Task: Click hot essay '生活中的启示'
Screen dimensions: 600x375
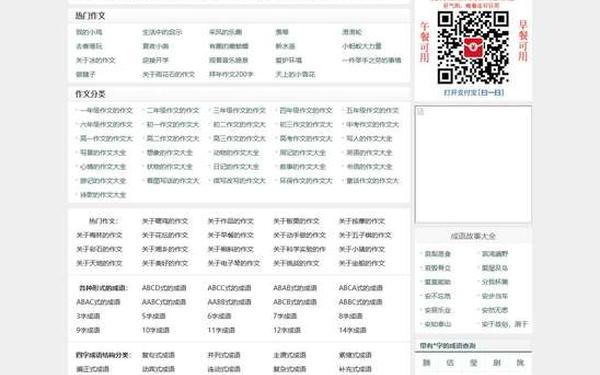Action: point(162,32)
